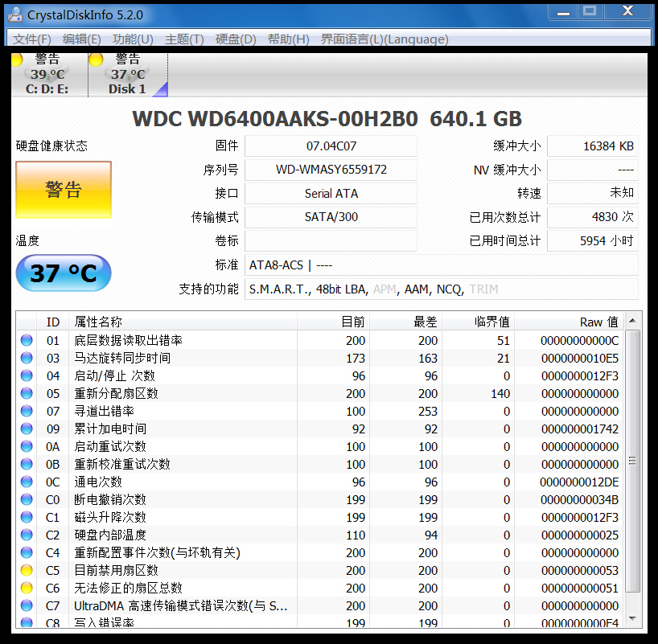
Task: Click status dot for attribute 05 重新分配扇区数
Action: click(27, 393)
